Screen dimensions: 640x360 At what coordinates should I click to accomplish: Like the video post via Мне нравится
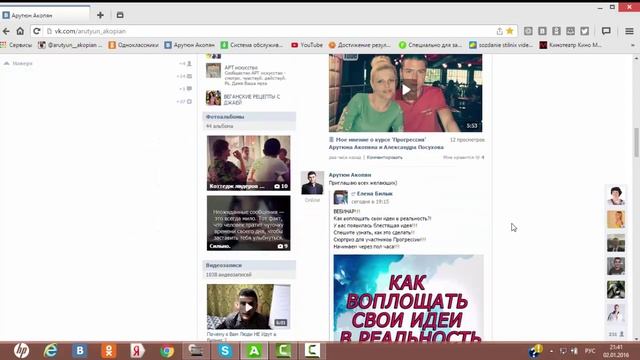coord(464,157)
